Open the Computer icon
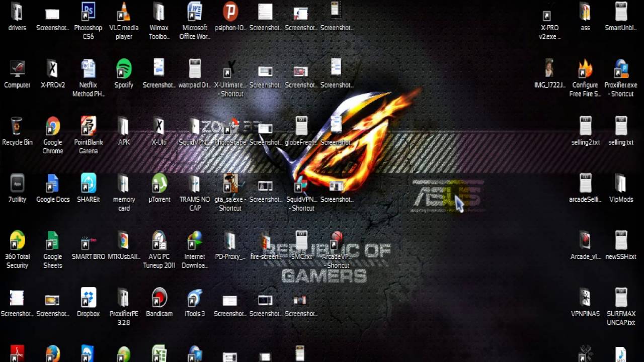644x362 pixels. (x=17, y=69)
